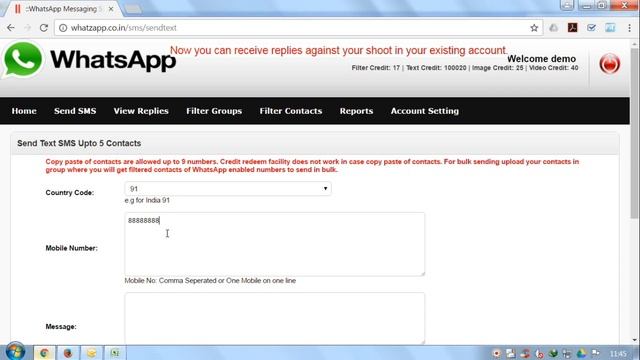
Task: Open the Send SMS menu
Action: [75, 111]
